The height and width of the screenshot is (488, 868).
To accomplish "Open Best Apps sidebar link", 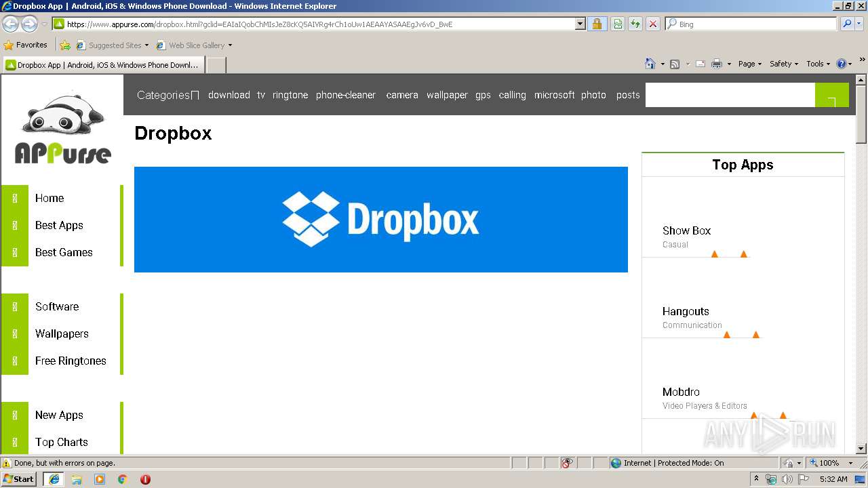I will tap(59, 225).
